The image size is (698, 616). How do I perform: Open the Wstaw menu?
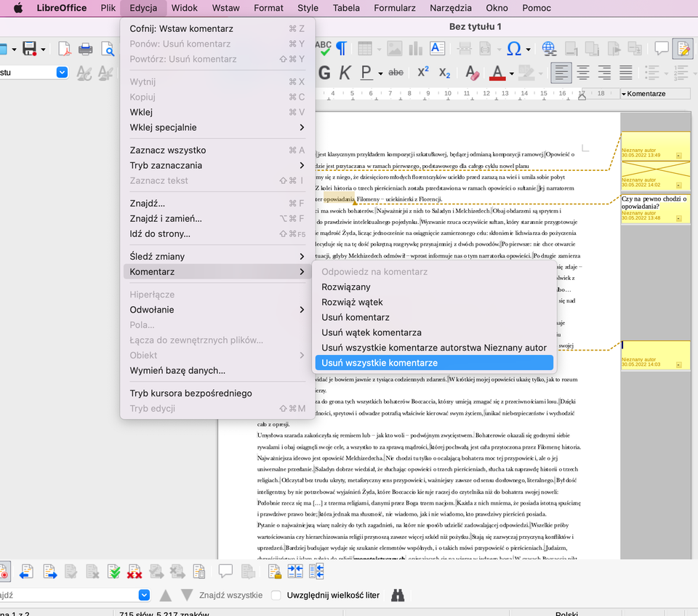pos(225,8)
